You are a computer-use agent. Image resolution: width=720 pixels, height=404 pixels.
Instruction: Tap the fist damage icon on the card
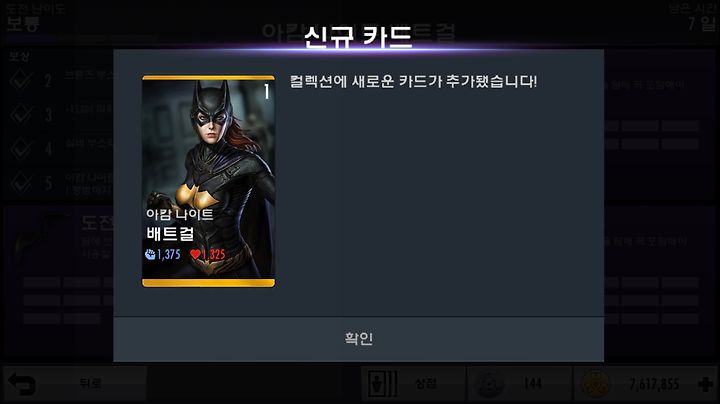(x=150, y=254)
